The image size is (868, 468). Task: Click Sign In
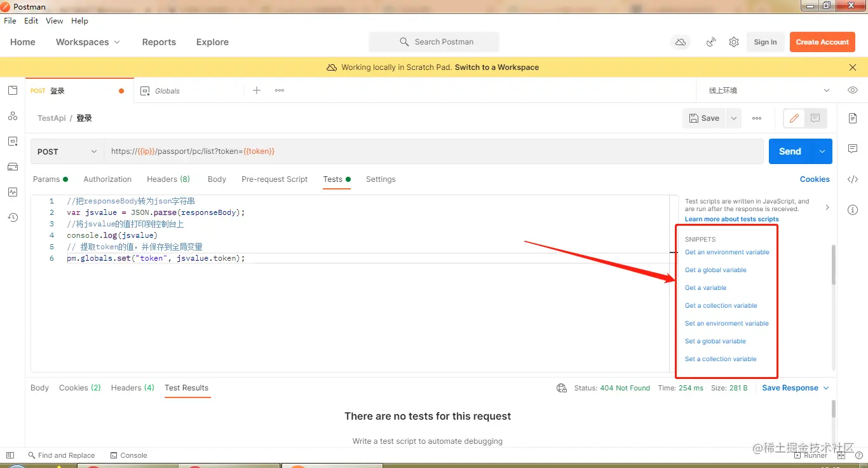click(765, 42)
